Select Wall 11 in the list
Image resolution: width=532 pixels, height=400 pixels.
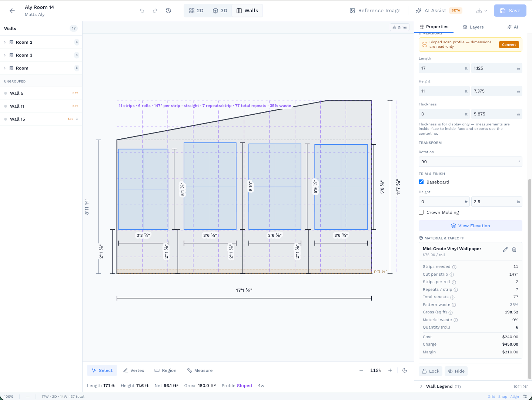click(x=41, y=106)
